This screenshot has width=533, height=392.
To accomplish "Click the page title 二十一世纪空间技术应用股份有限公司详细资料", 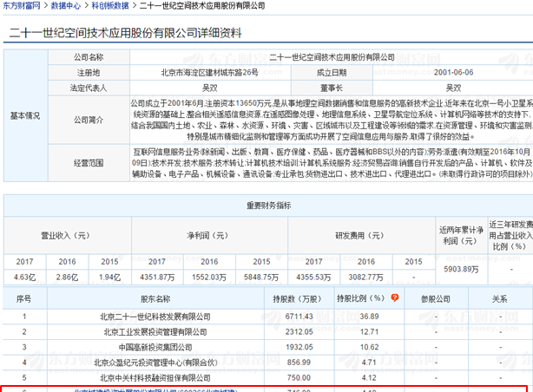I will (x=125, y=33).
